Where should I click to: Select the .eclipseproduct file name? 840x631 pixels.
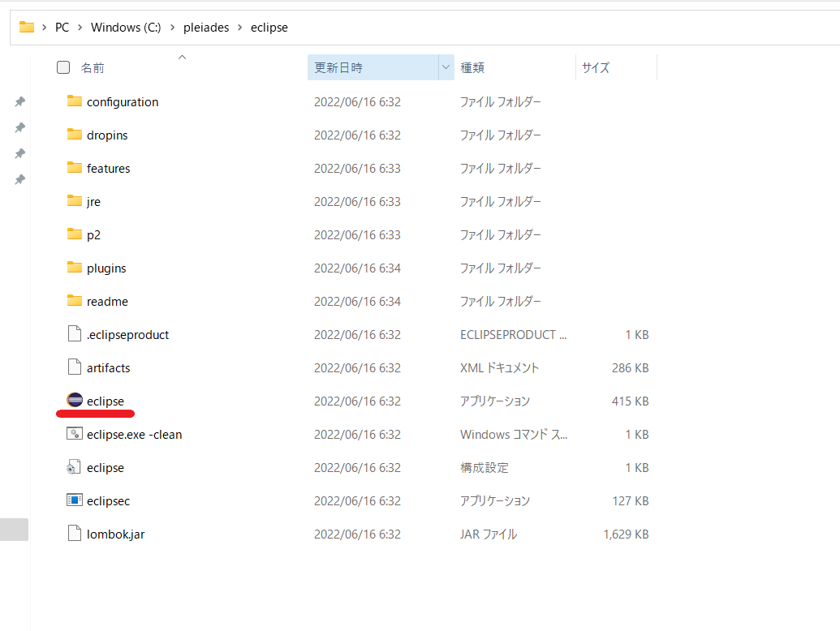[x=127, y=334]
